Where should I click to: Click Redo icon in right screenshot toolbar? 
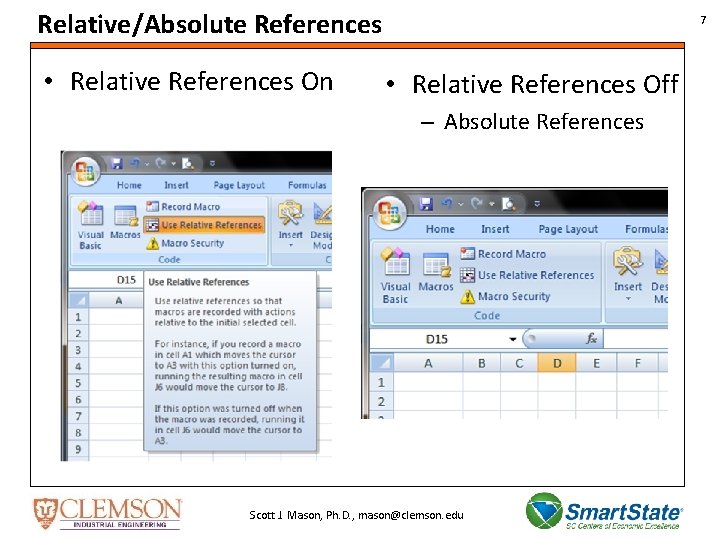(x=477, y=203)
